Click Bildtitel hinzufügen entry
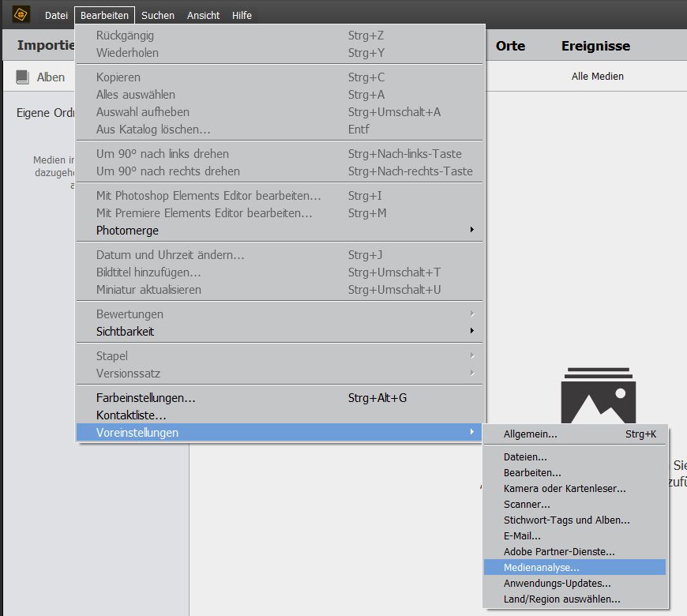Screen dimensions: 687x616 click(x=280, y=272)
